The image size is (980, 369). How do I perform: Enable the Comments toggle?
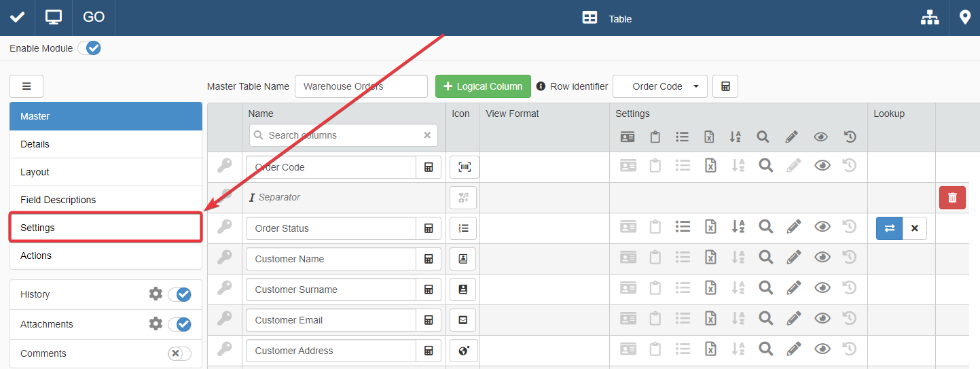click(x=179, y=353)
